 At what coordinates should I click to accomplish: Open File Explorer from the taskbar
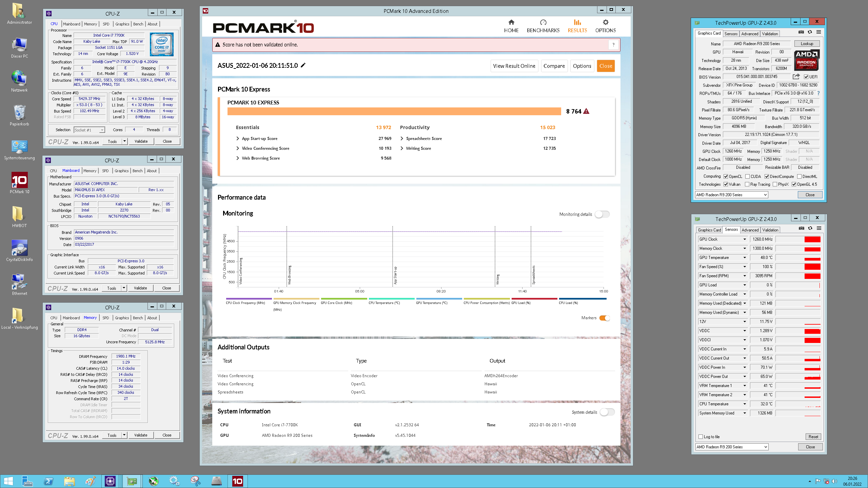click(x=70, y=481)
